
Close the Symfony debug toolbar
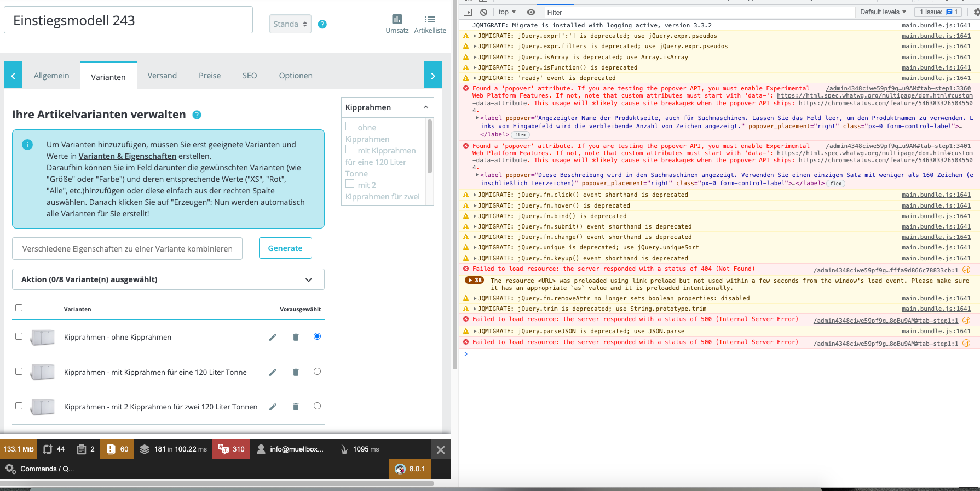pos(441,450)
